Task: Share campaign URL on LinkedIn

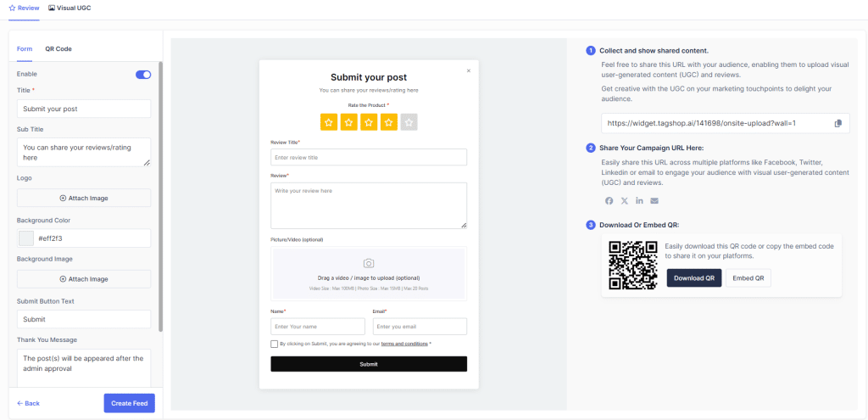Action: (639, 200)
